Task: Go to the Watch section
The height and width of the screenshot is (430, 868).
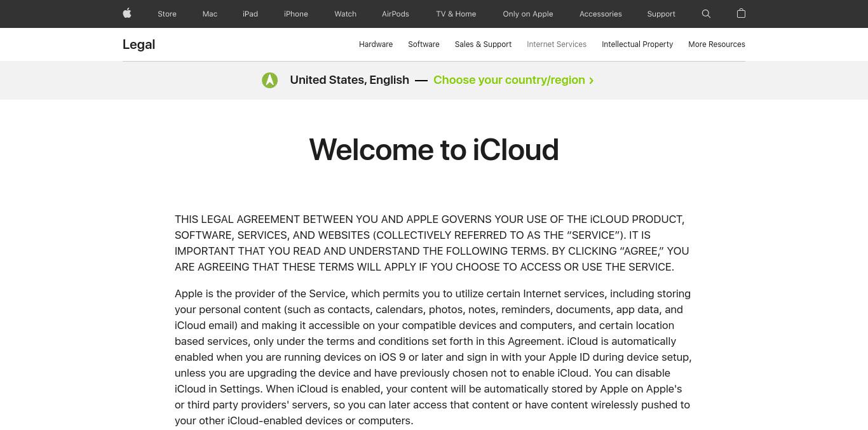Action: [346, 13]
